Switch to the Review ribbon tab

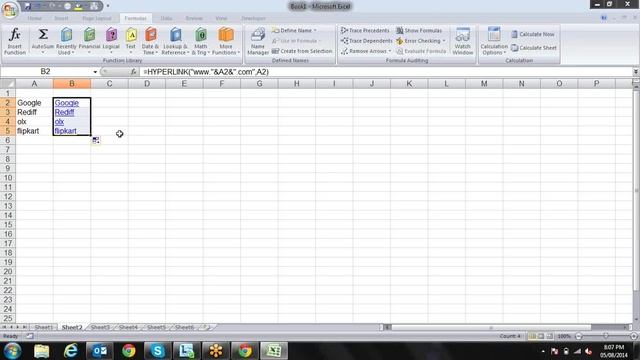click(193, 18)
